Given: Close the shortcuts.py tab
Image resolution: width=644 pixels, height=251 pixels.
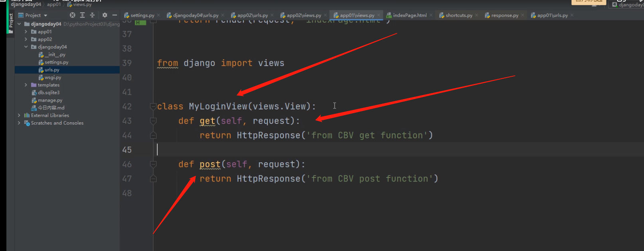Looking at the screenshot, I should [477, 15].
